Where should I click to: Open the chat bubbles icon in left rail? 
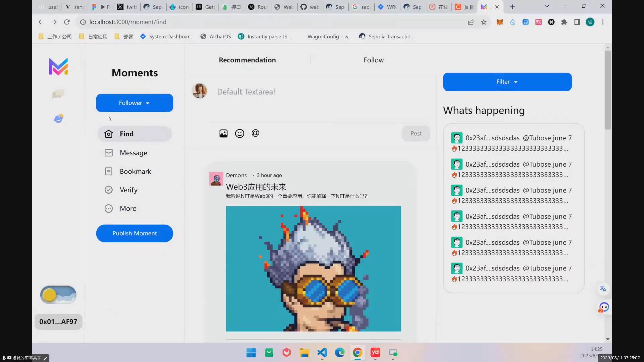point(58,94)
